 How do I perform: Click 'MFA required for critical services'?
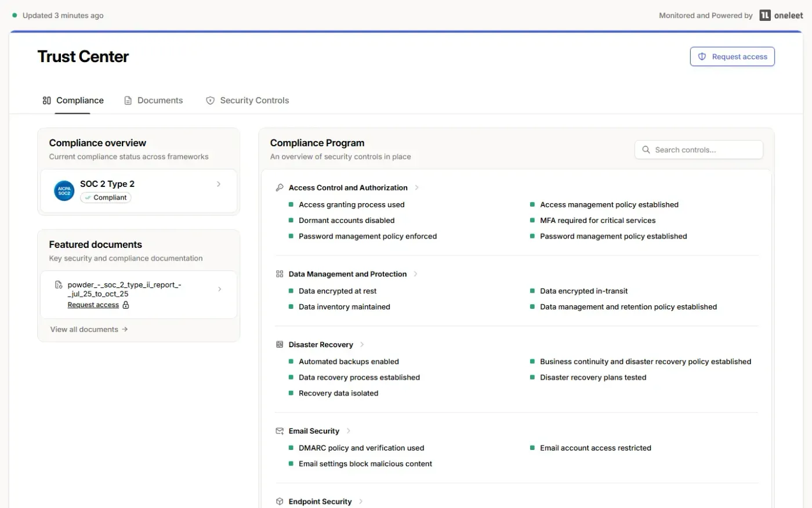[x=598, y=221]
